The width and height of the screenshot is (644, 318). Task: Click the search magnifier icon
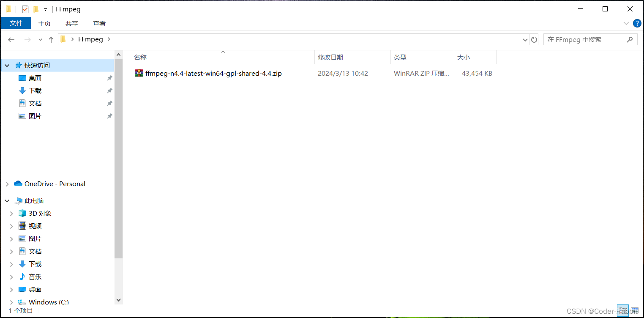629,39
